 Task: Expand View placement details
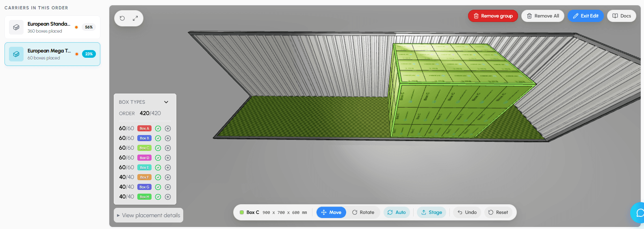(x=149, y=215)
